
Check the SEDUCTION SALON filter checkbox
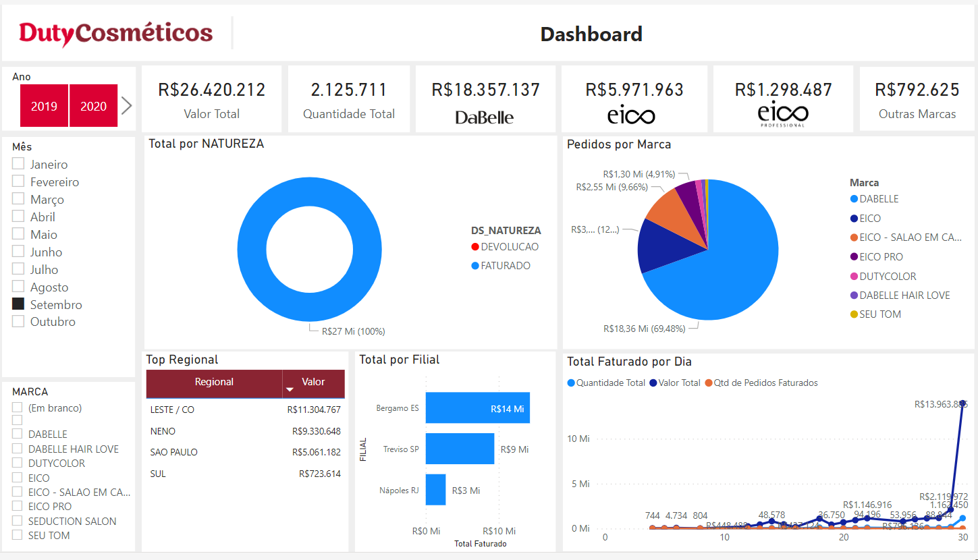pos(17,521)
